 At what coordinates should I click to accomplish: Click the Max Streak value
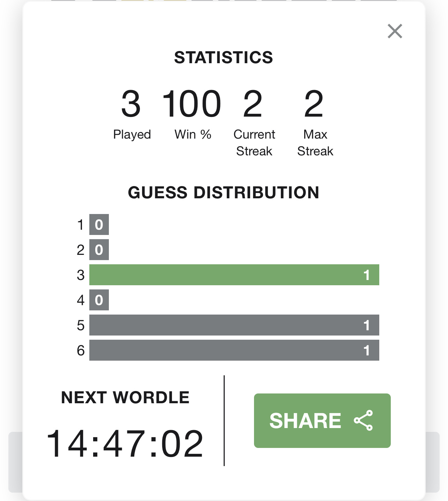click(314, 104)
